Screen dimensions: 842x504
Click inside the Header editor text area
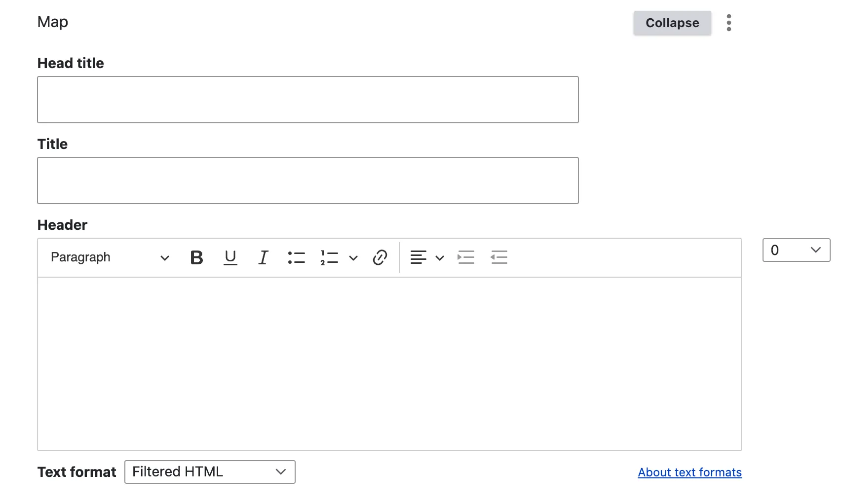[389, 364]
